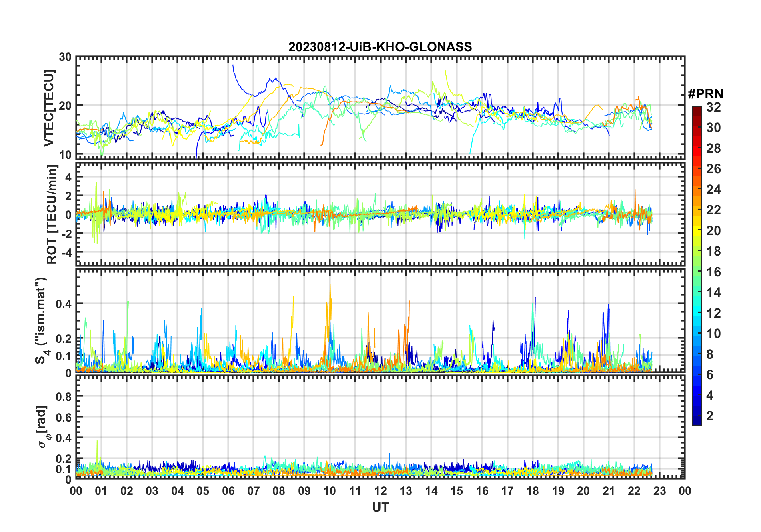Image resolution: width=761 pixels, height=532 pixels.
Task: Select the VTEC[TECU] y-axis label
Action: click(49, 108)
